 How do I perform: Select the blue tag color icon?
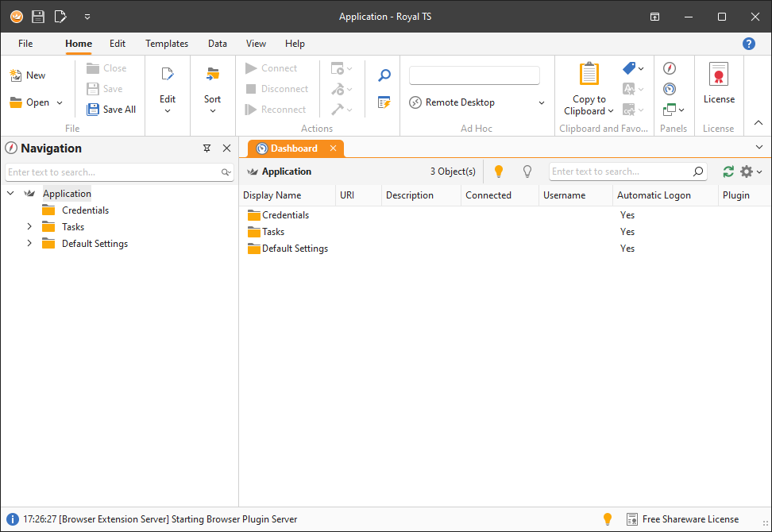tap(627, 68)
